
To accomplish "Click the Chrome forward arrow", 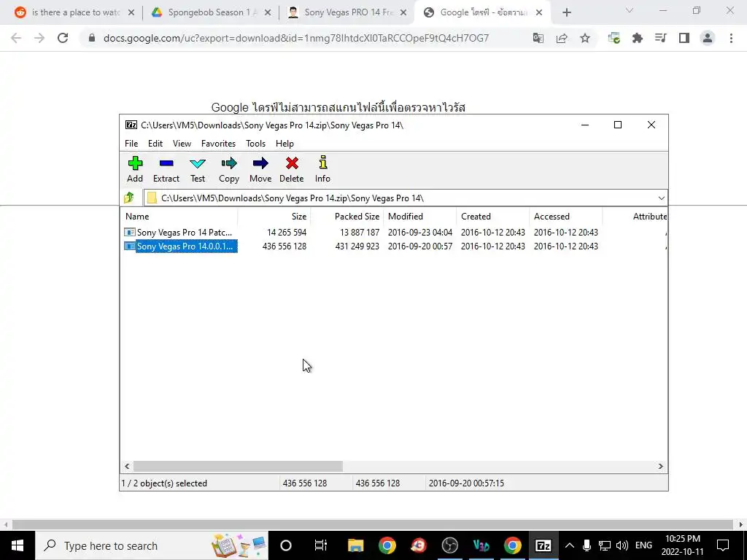I will tap(39, 38).
